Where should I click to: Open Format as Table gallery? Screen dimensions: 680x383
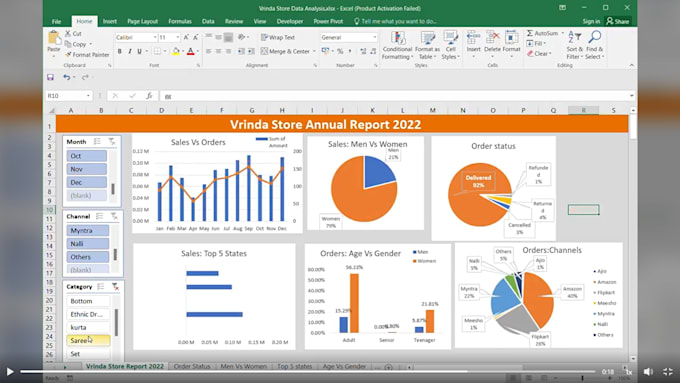pos(427,45)
